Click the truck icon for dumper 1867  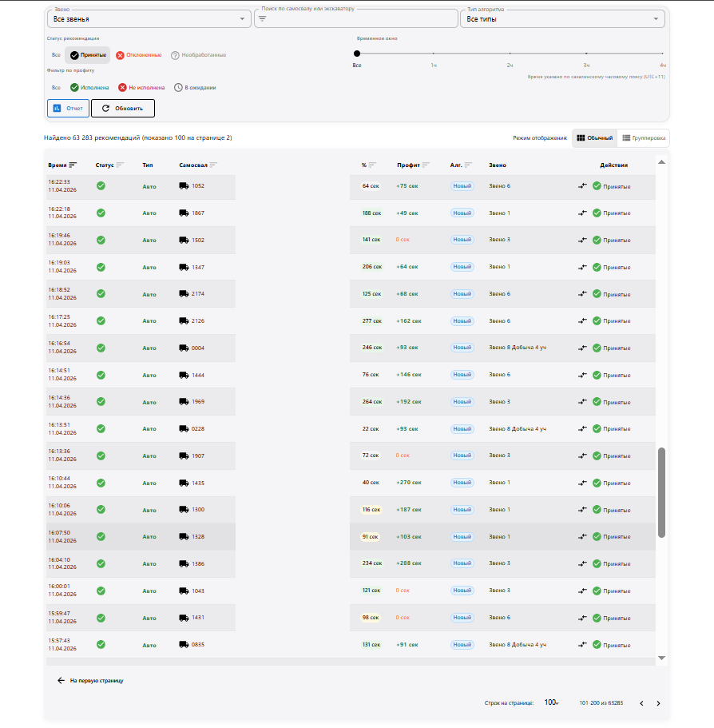click(x=184, y=213)
